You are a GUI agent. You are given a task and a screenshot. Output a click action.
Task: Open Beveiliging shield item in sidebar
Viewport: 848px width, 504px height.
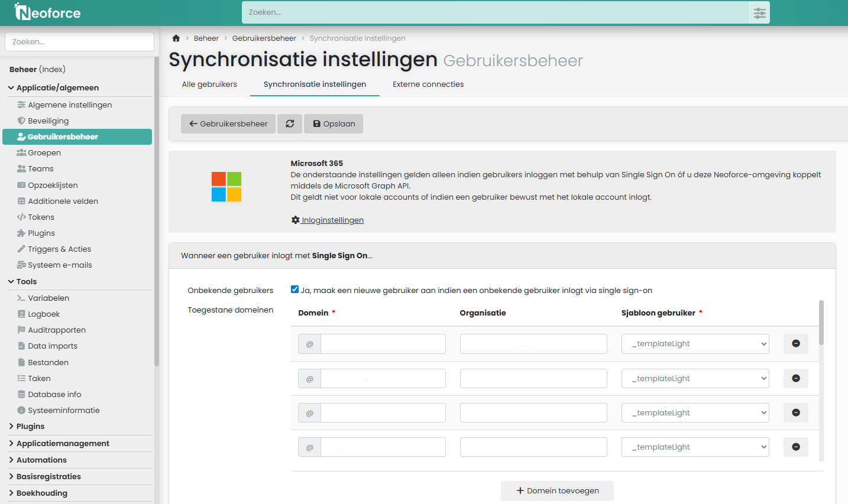(x=48, y=121)
